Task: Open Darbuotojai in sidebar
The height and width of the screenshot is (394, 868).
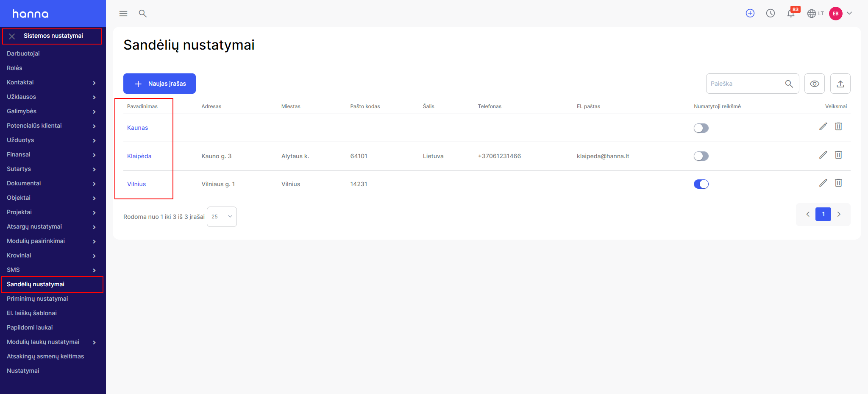Action: 23,53
